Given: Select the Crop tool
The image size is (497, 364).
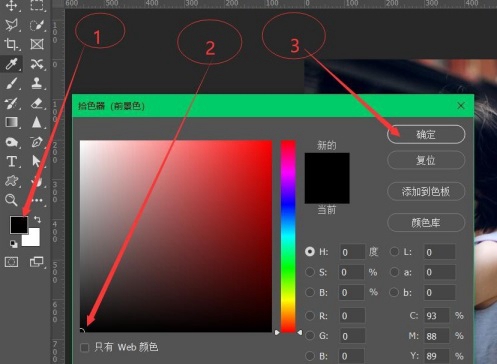Looking at the screenshot, I should (x=11, y=44).
